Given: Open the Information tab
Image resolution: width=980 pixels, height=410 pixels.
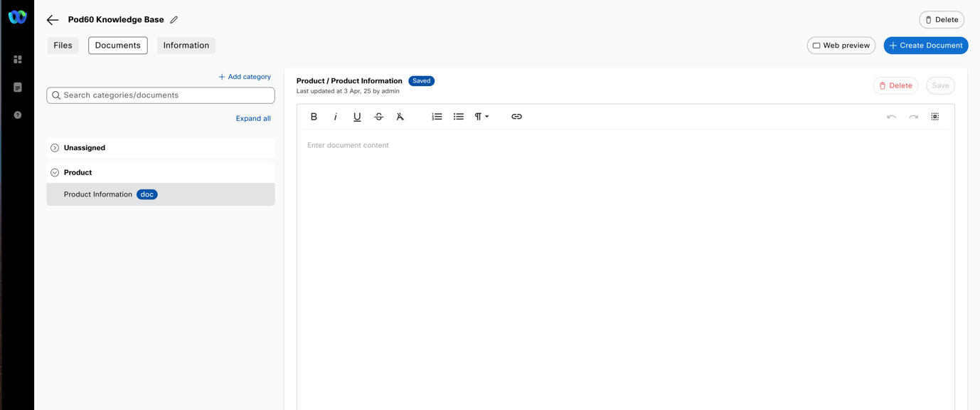Looking at the screenshot, I should click(186, 46).
